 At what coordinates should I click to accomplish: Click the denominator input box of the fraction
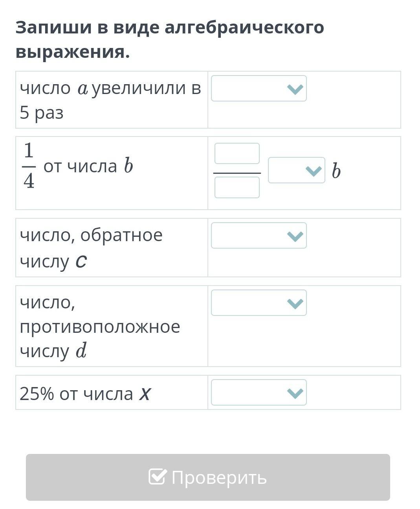click(x=237, y=187)
